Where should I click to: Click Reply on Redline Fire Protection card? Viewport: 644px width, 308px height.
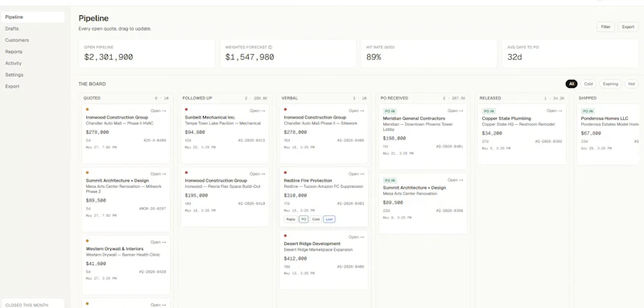point(291,219)
